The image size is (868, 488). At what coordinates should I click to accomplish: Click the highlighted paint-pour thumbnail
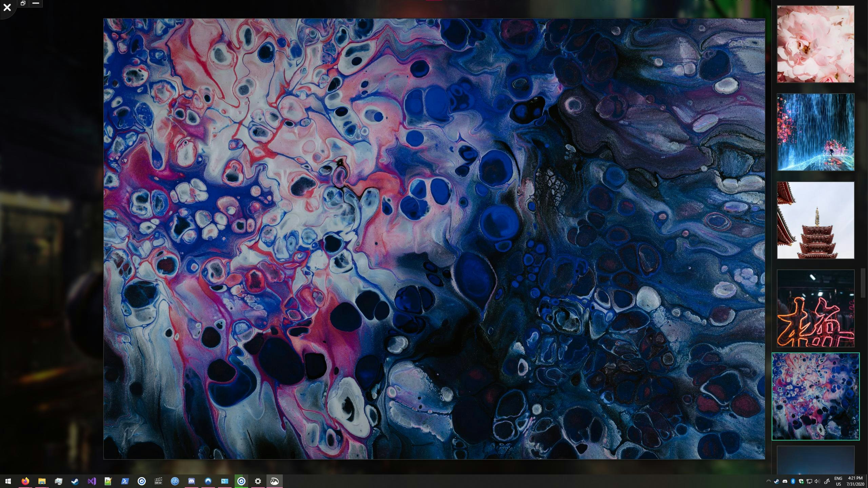pyautogui.click(x=815, y=396)
